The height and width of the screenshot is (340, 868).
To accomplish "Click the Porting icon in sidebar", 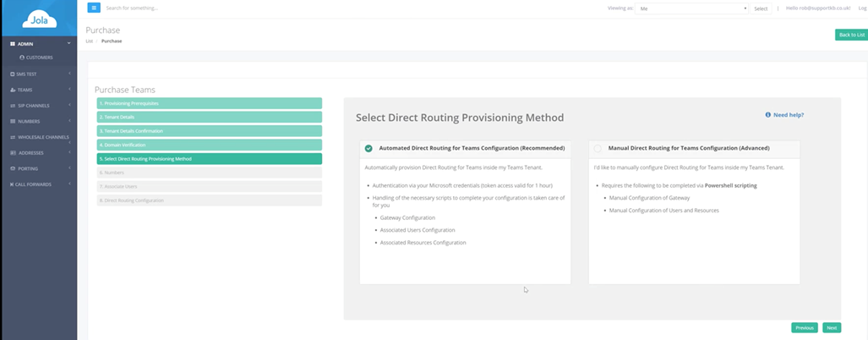I will (12, 168).
